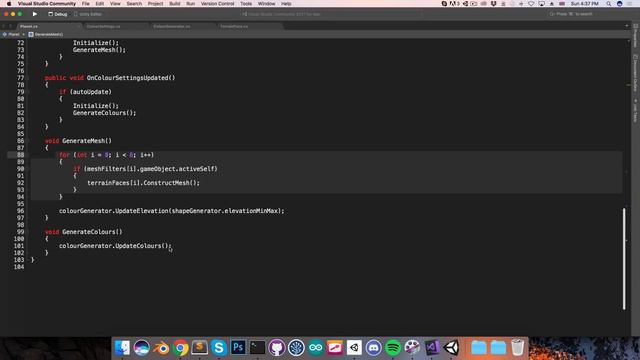Open the GenerateMesh() member breadcrumb selector
Screen dimensions: 640x360
[46, 35]
